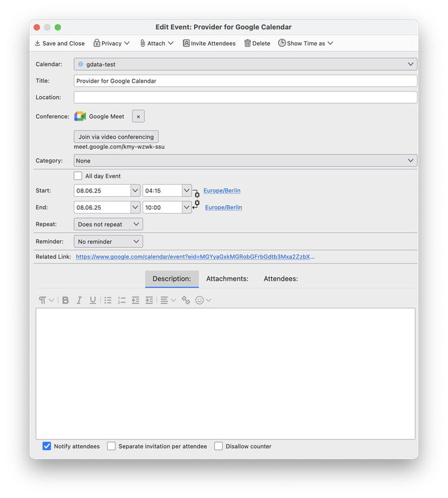The image size is (448, 498).
Task: Open the Attach paperclip menu
Action: (x=157, y=43)
